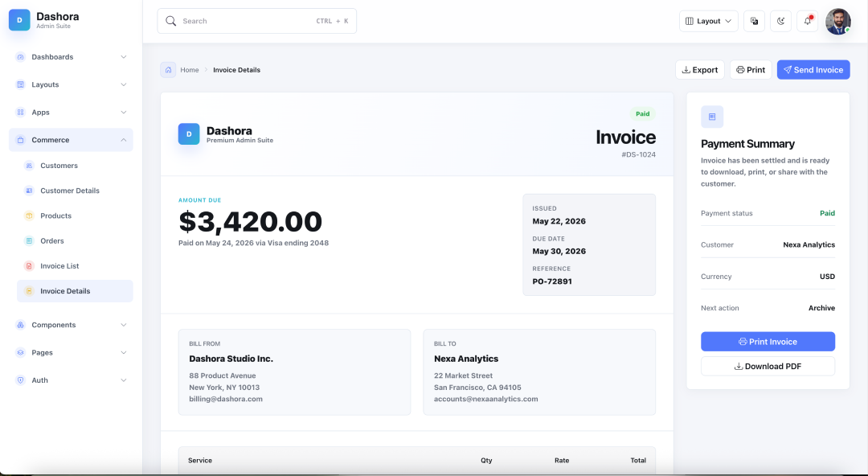
Task: Select Invoice Details in the sidebar
Action: [75, 292]
